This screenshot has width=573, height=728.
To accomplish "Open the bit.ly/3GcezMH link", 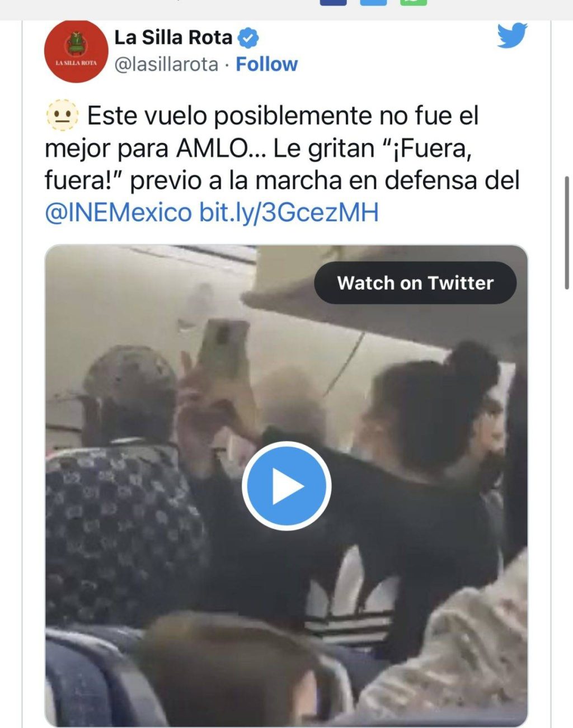I will pyautogui.click(x=289, y=212).
